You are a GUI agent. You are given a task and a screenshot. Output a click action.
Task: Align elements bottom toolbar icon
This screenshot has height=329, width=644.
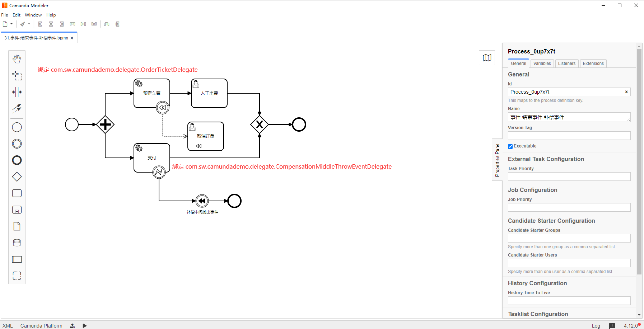pos(94,24)
